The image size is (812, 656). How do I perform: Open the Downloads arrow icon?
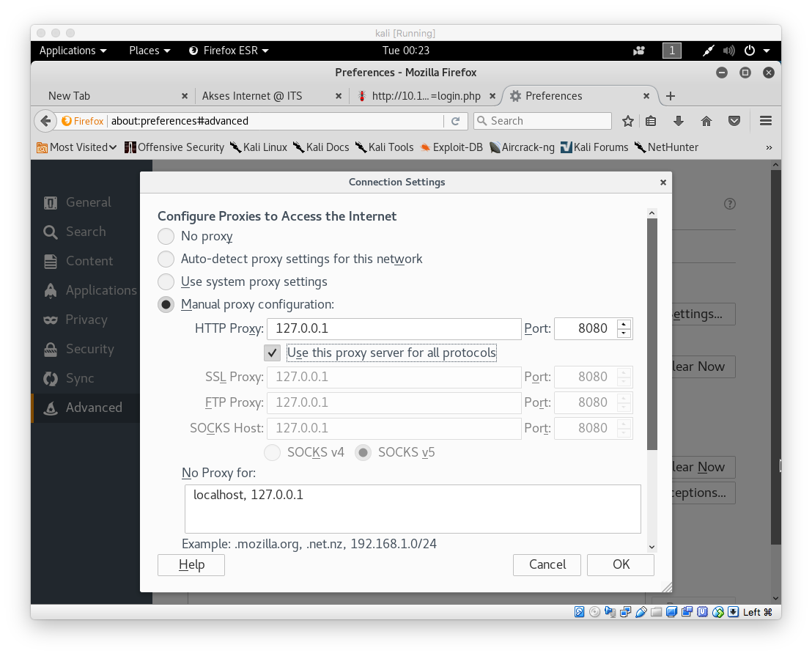(678, 121)
